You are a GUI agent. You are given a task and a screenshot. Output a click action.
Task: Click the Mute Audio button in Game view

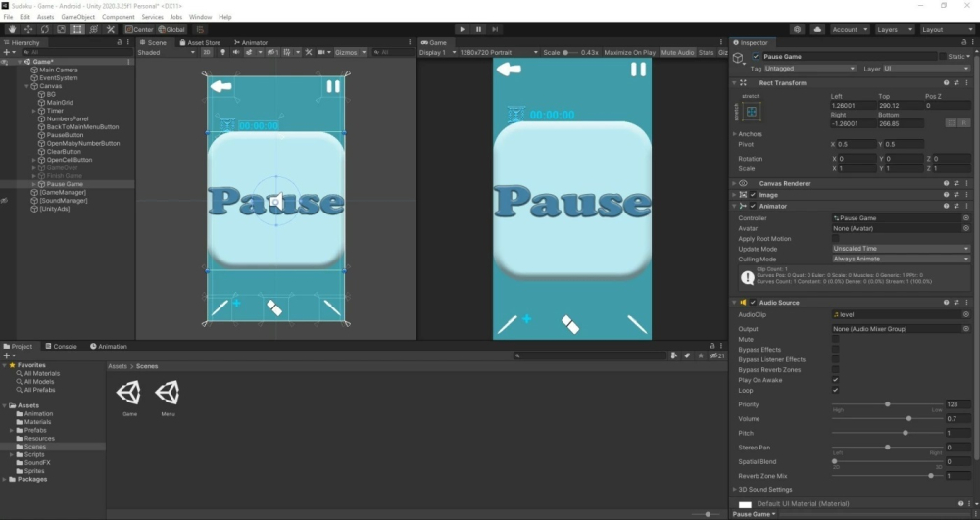point(675,52)
